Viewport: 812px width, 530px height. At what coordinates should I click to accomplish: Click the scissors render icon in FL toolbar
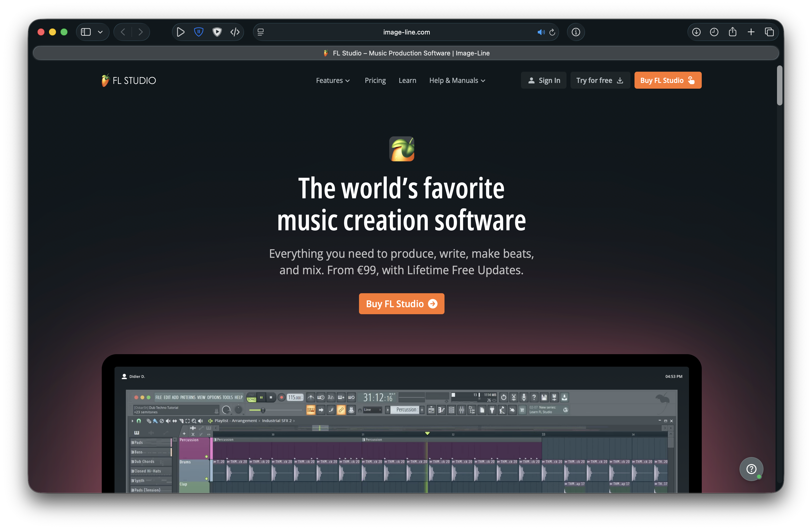click(513, 397)
